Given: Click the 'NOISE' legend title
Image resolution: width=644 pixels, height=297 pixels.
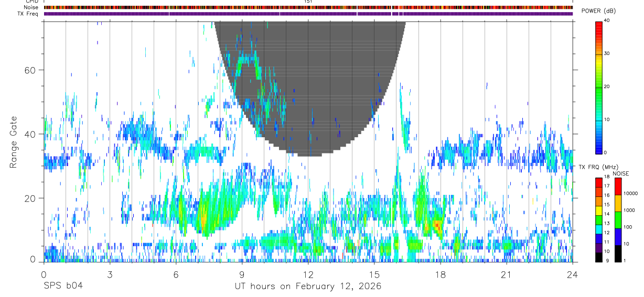Looking at the screenshot, I should (x=620, y=173).
